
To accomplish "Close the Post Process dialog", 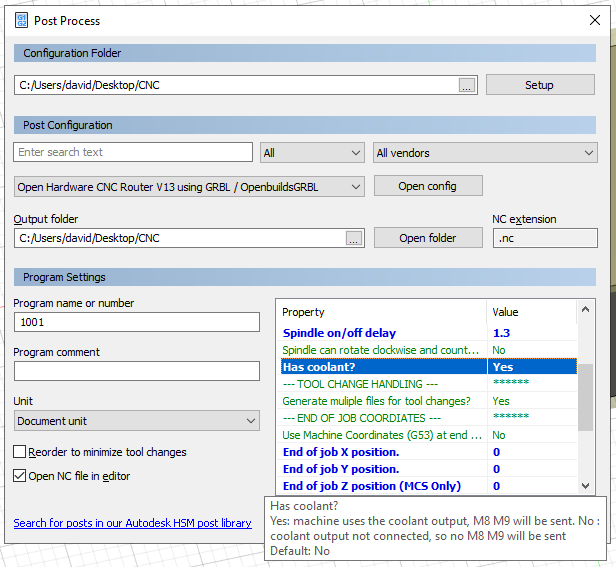I will tap(594, 20).
